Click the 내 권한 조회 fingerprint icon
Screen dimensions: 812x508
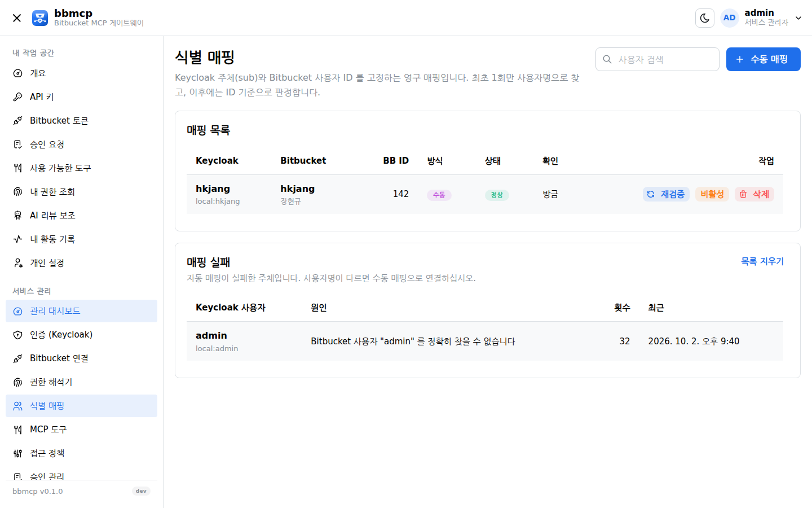point(17,192)
